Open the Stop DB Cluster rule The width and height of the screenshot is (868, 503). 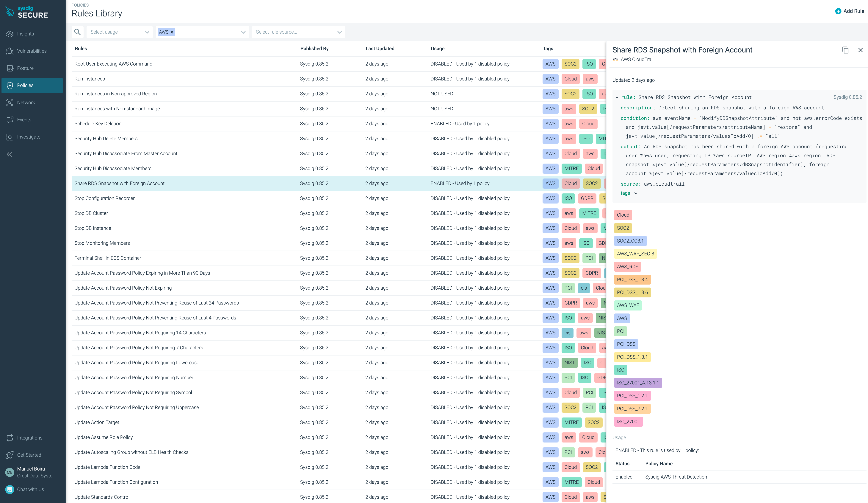click(x=91, y=213)
